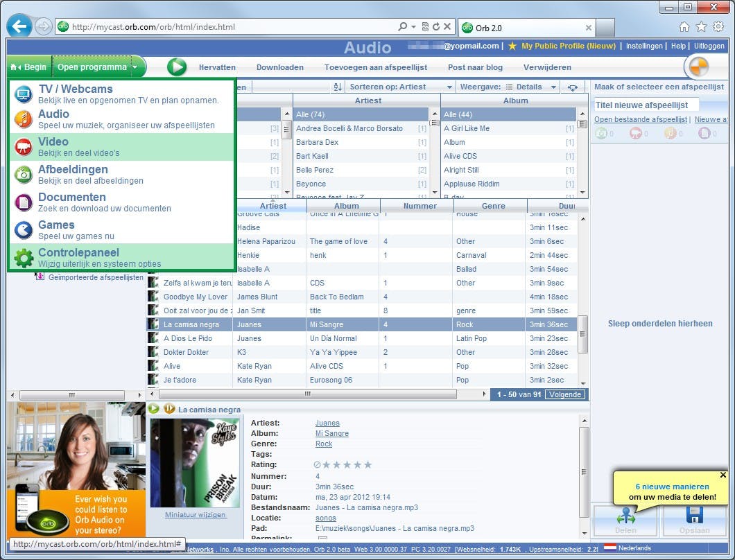Select Alle (44) in Album filter
Screen dimensions: 735x560
pyautogui.click(x=508, y=114)
